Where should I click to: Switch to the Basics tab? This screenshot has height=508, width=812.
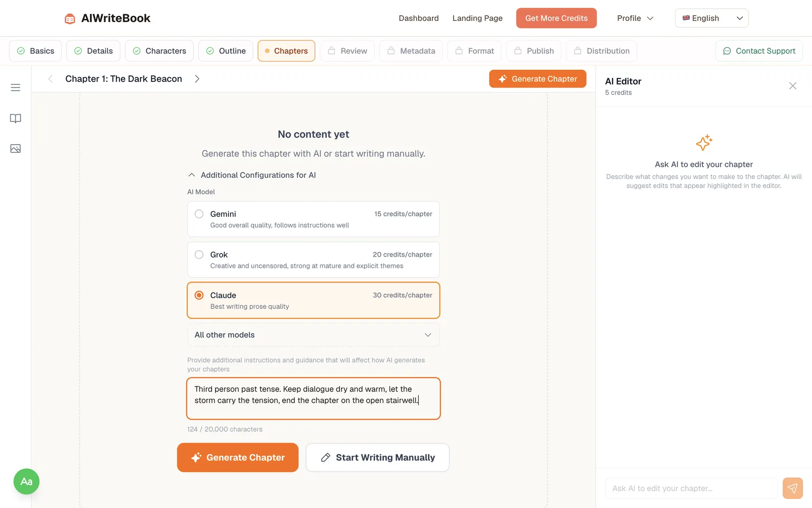point(36,51)
